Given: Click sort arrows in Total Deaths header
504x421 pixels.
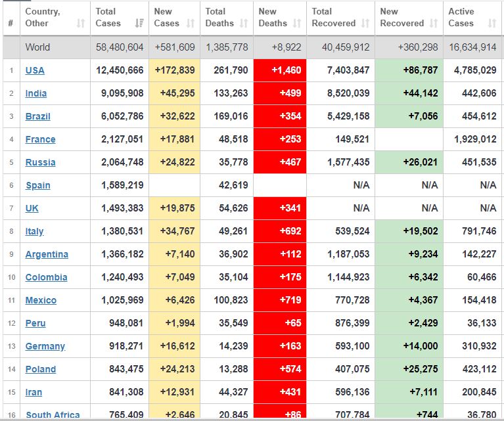Looking at the screenshot, I should (x=244, y=24).
